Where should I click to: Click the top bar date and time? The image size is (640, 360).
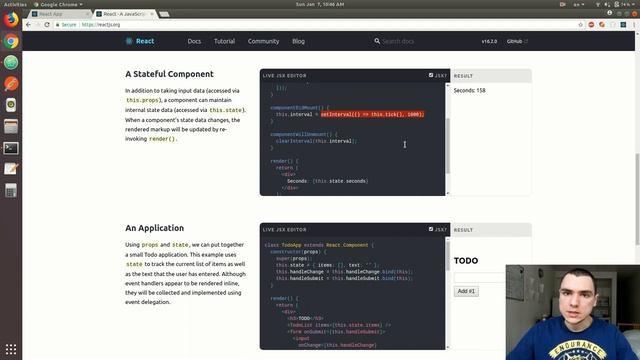tap(320, 4)
